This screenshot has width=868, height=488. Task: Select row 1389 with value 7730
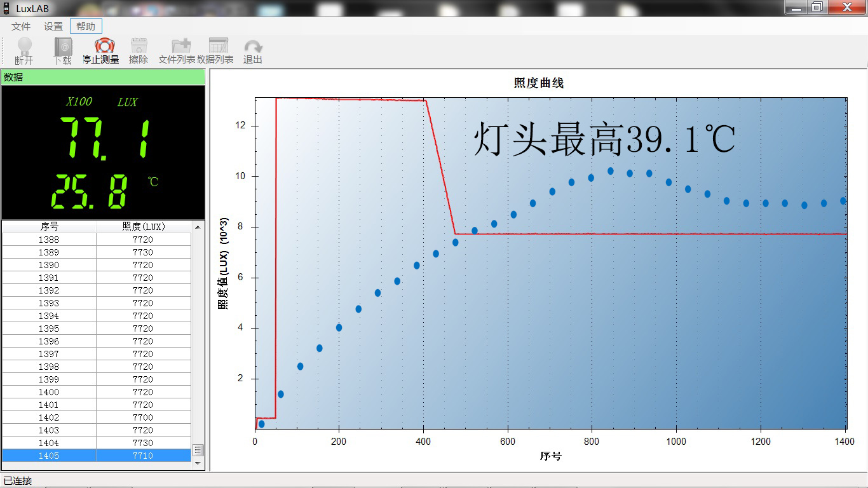(97, 252)
